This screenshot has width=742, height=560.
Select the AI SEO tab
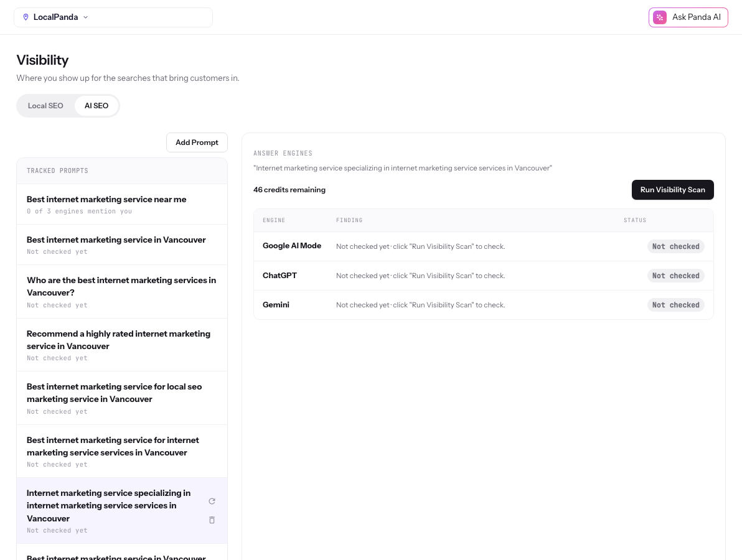96,106
